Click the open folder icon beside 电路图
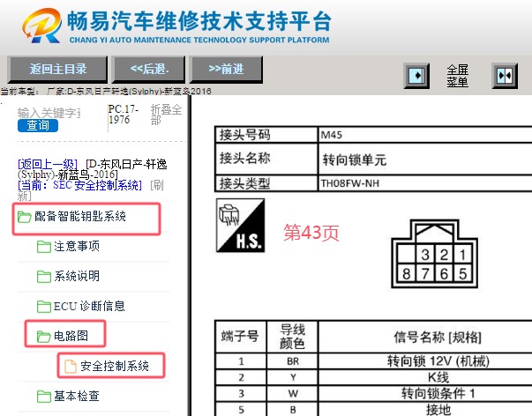The image size is (532, 416). pos(44,336)
